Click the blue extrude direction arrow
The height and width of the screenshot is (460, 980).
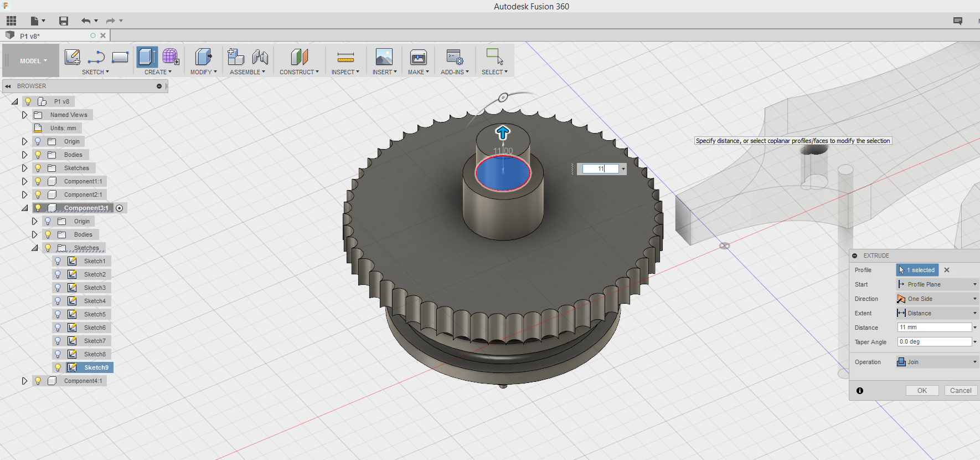click(x=503, y=132)
